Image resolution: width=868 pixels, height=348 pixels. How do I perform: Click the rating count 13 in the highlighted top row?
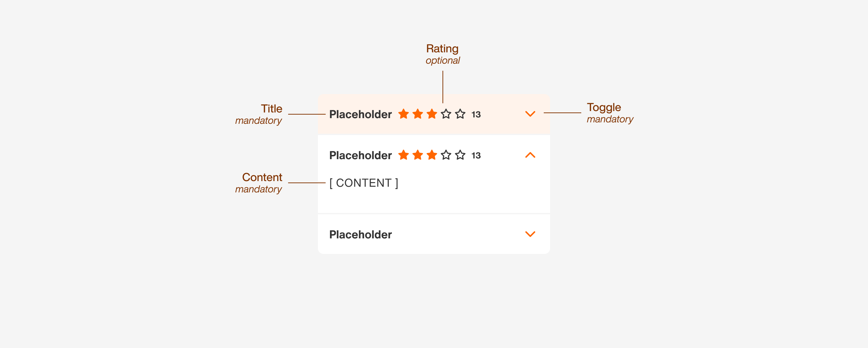pos(476,115)
